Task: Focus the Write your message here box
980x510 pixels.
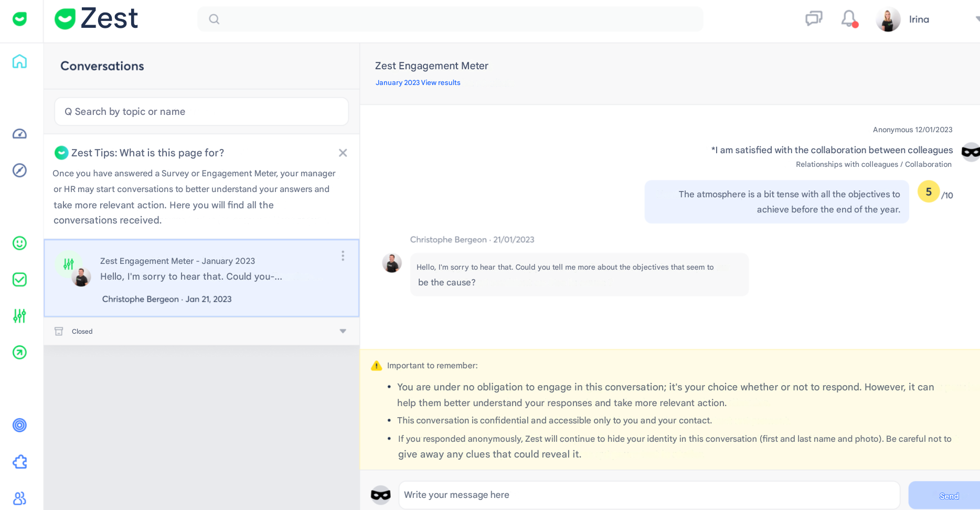Action: (x=649, y=495)
